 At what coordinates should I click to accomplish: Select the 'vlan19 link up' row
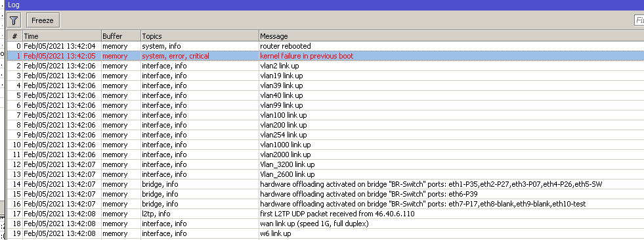click(326, 76)
